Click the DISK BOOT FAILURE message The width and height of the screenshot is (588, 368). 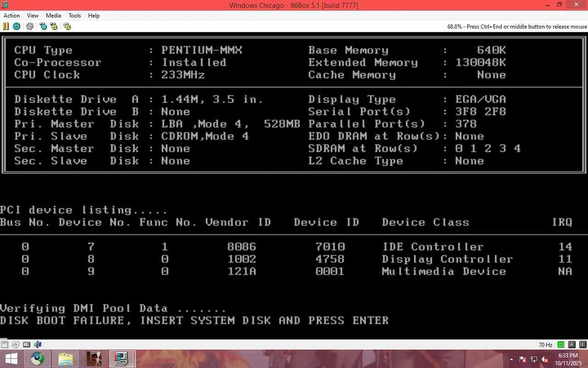(194, 321)
